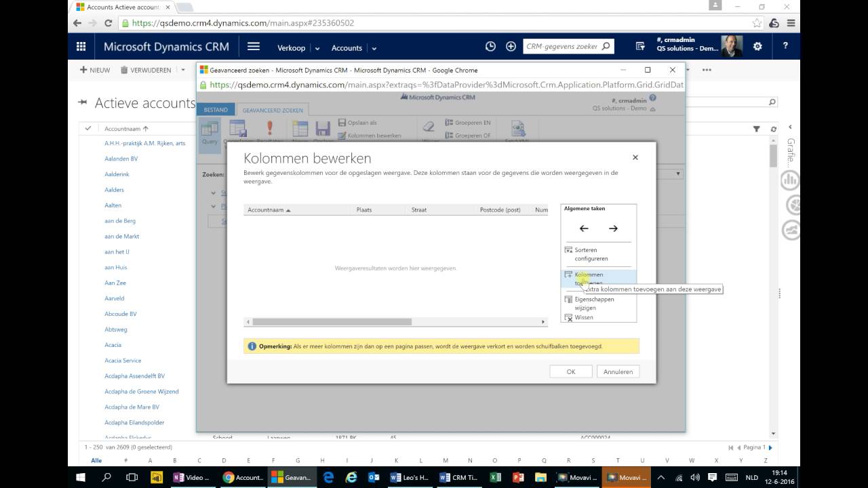The width and height of the screenshot is (868, 488).
Task: Click the right scroll arrow of column preview
Action: coord(543,322)
